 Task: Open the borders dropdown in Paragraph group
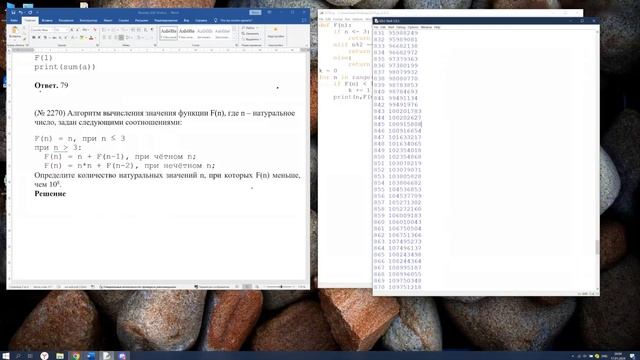point(151,38)
